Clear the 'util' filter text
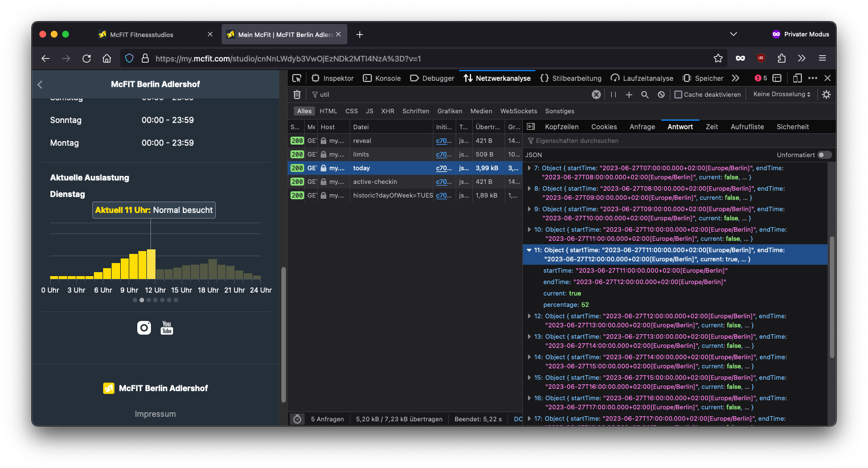 point(596,95)
